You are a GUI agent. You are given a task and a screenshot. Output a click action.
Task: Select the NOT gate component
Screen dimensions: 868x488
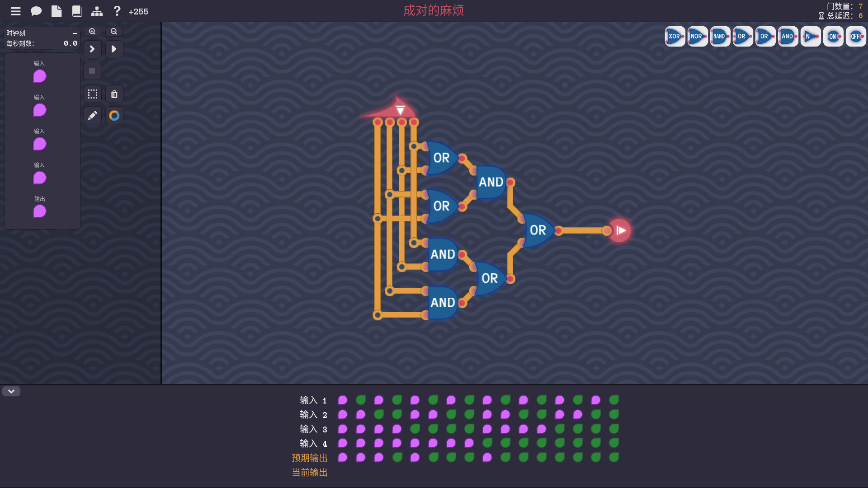click(x=810, y=37)
